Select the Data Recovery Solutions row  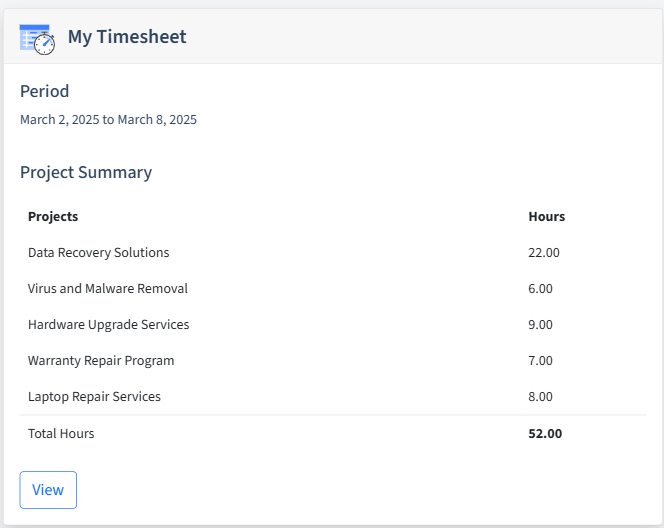[333, 253]
